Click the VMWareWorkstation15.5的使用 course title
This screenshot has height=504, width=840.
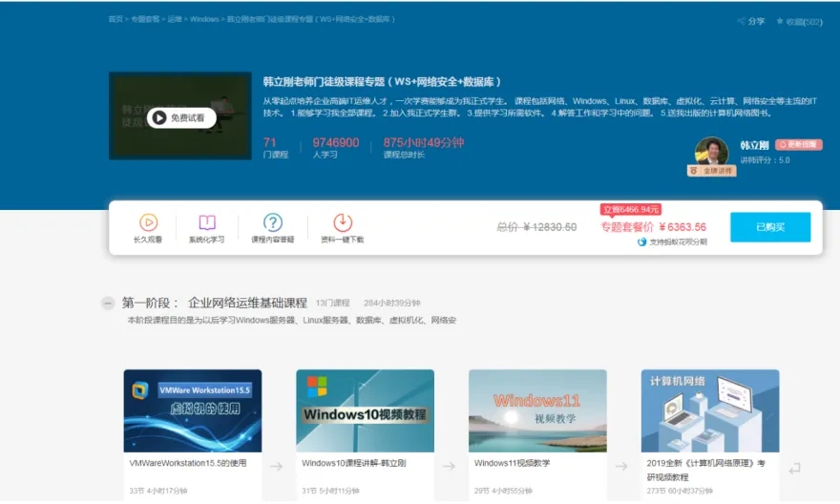188,463
